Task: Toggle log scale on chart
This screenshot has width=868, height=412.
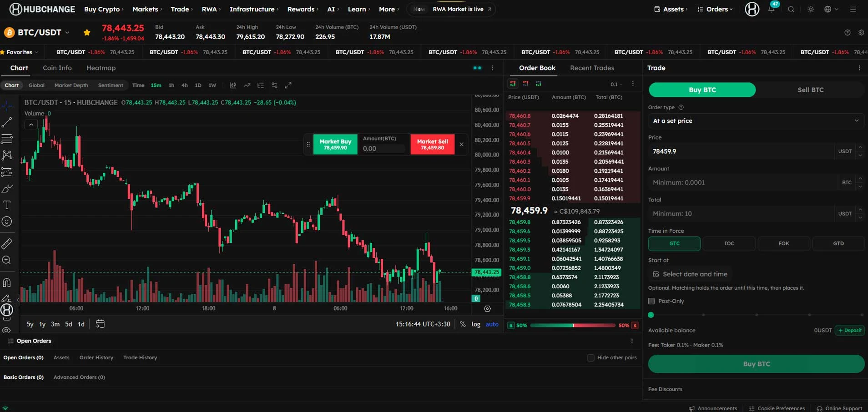Action: (x=476, y=324)
